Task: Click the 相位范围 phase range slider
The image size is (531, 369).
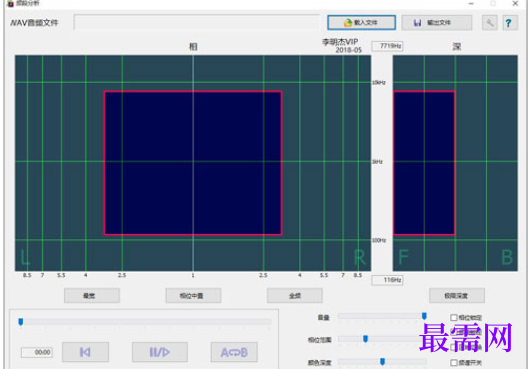Action: (382, 339)
